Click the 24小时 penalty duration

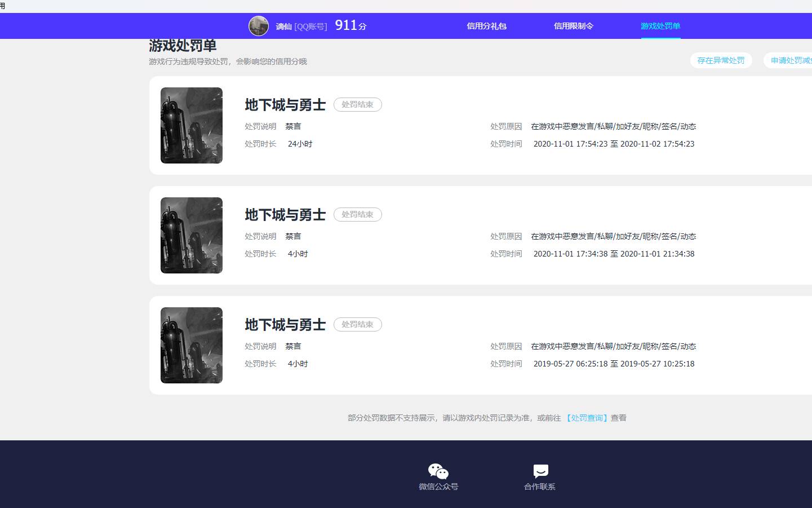[300, 144]
